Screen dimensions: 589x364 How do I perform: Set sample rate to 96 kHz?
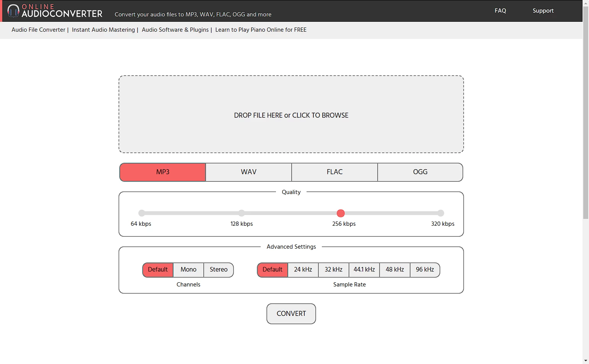pyautogui.click(x=425, y=270)
